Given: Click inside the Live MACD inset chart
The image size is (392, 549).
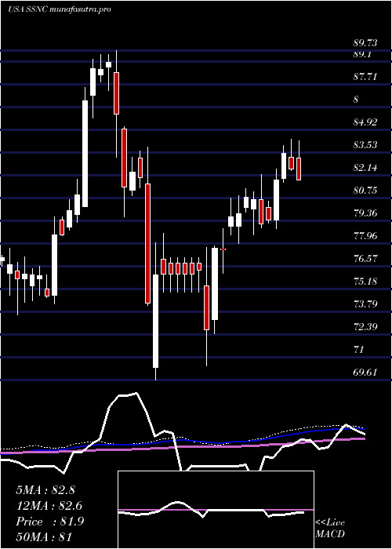Looking at the screenshot, I should (216, 510).
